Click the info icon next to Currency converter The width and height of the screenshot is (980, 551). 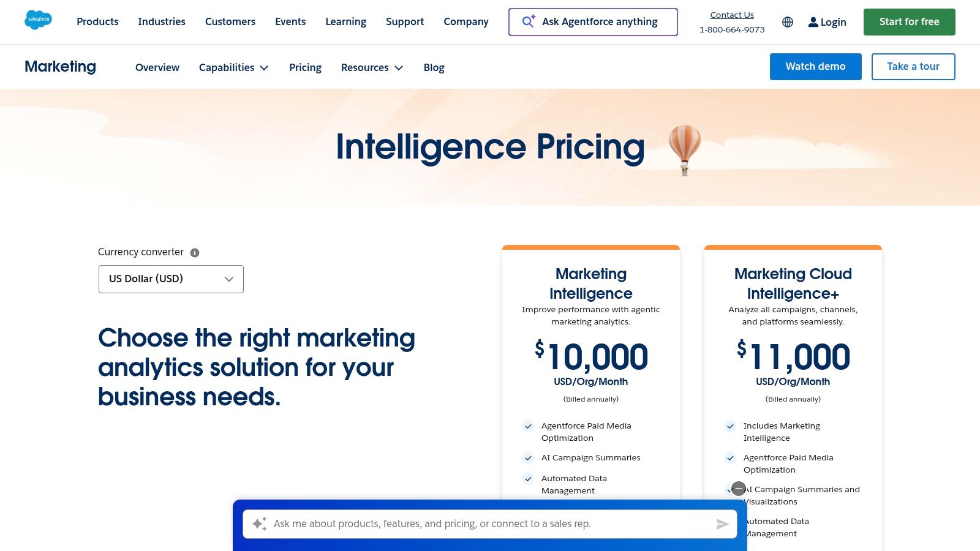point(195,252)
